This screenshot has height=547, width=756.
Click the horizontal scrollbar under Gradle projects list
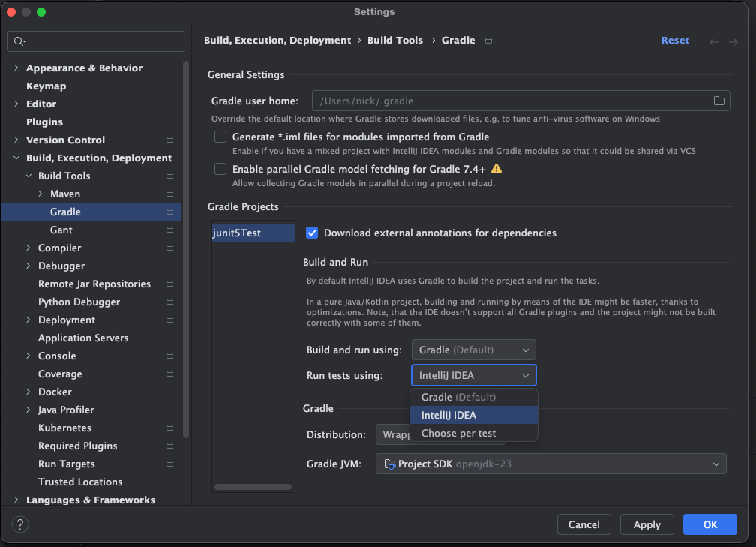pos(253,487)
